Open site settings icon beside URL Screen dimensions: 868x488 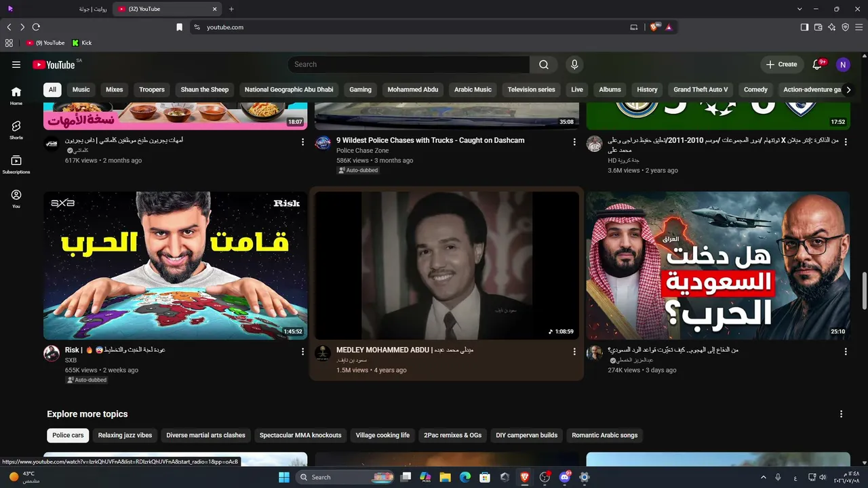pos(197,27)
